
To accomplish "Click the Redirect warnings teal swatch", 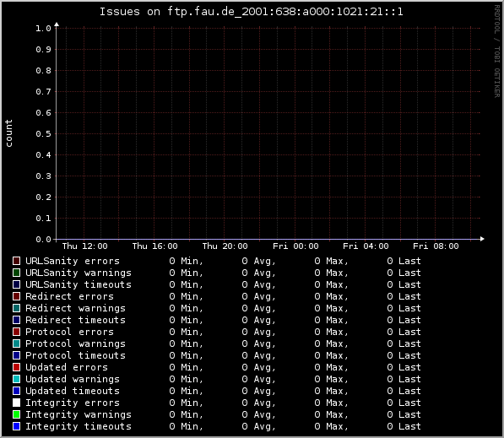I will 16,308.
